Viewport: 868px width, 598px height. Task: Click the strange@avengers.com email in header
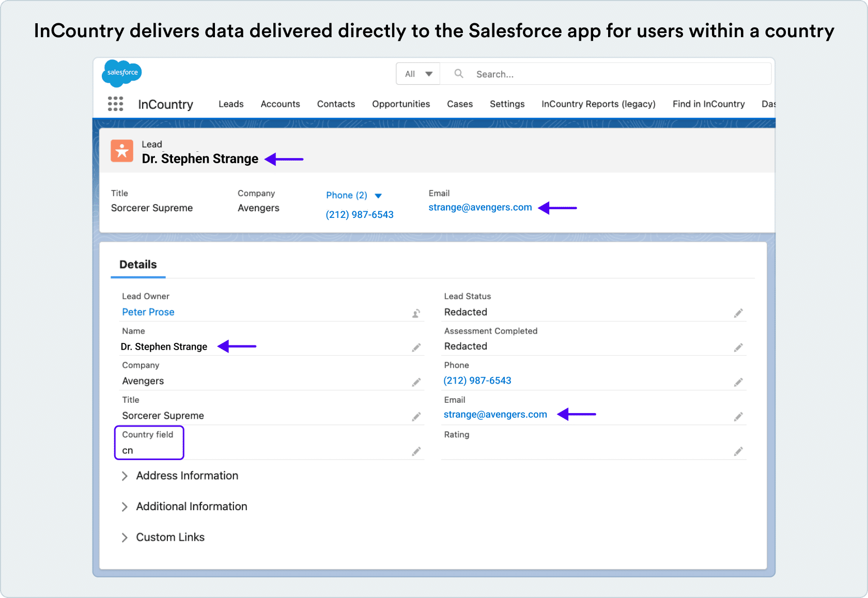[480, 208]
